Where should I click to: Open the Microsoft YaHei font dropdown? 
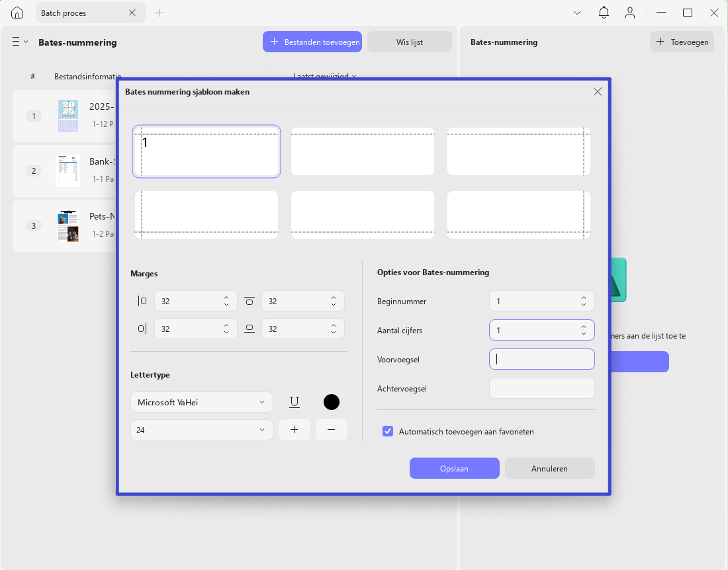pyautogui.click(x=201, y=402)
